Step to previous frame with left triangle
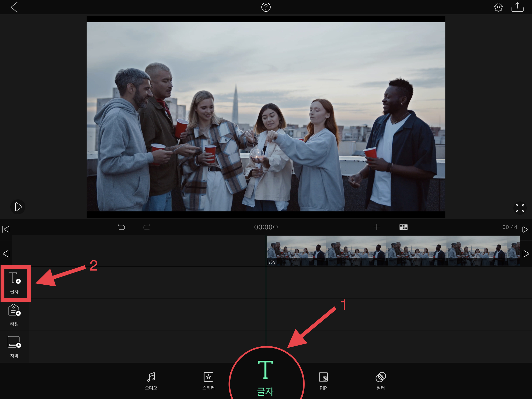 tap(6, 254)
